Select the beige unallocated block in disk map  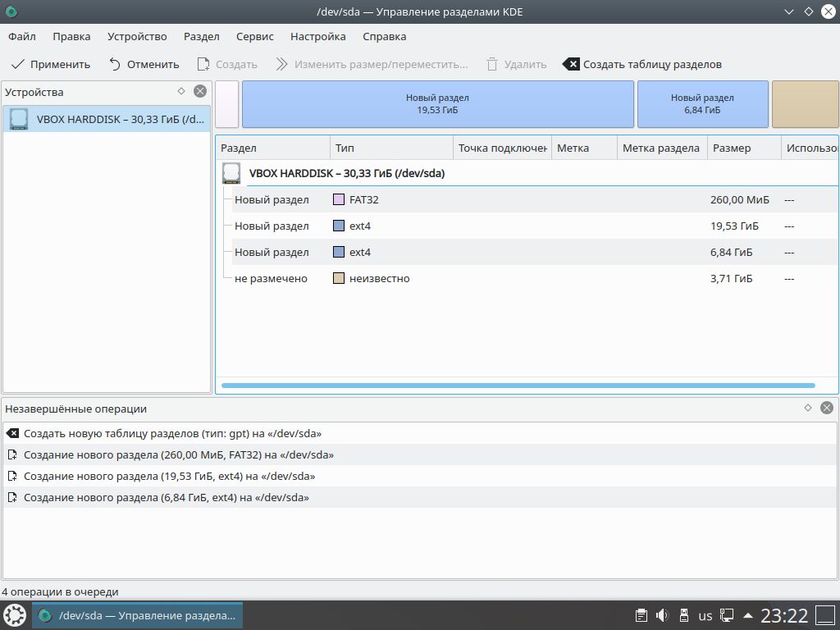(x=806, y=104)
